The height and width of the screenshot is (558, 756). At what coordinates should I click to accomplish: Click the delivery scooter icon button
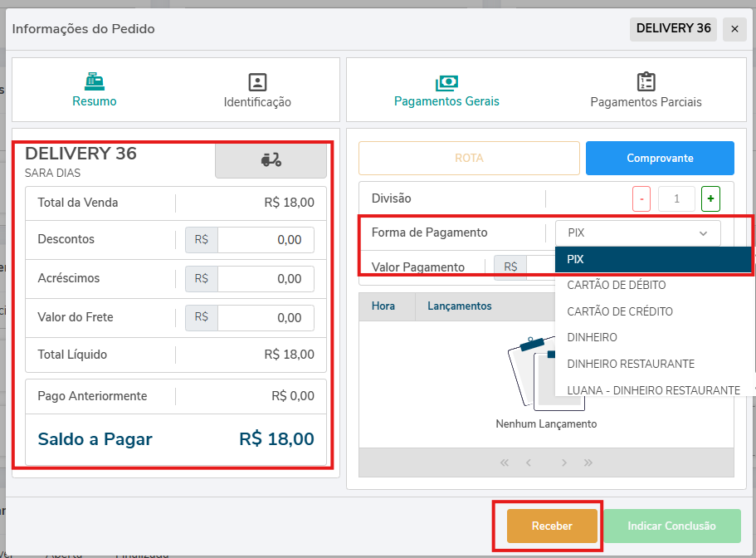271,160
